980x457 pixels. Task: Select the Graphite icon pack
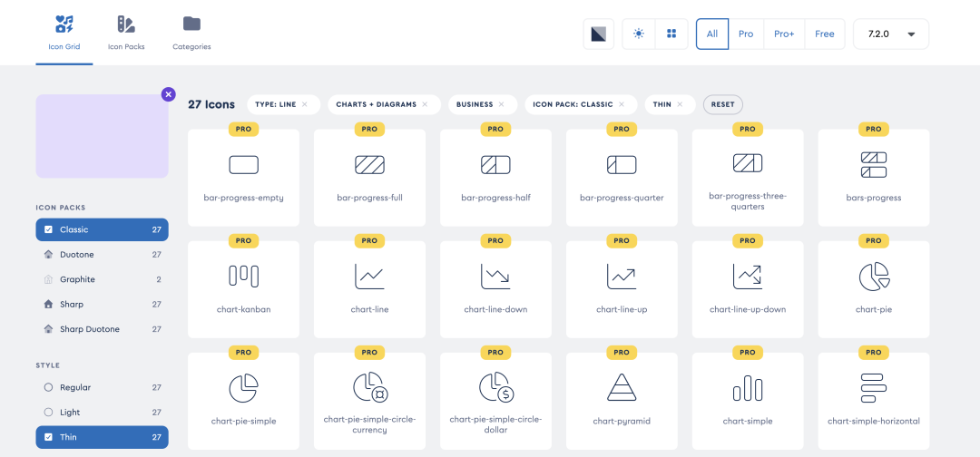click(x=102, y=279)
